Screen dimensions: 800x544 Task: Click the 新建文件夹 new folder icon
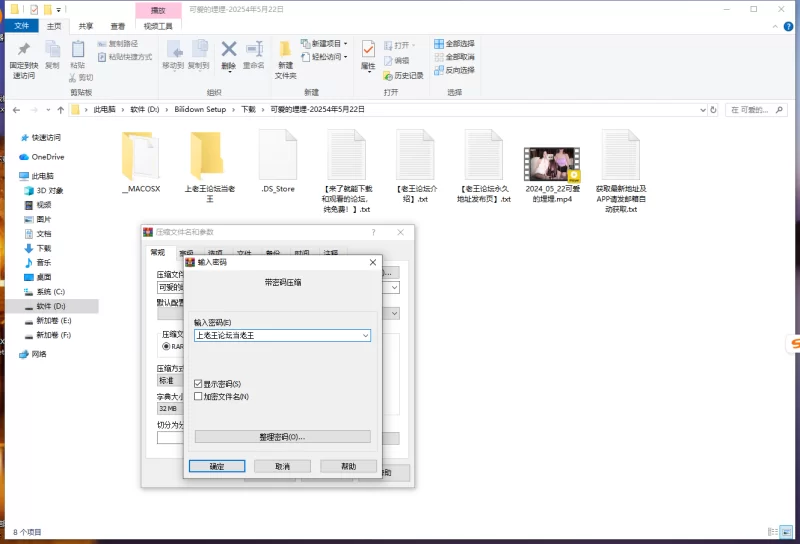point(286,50)
